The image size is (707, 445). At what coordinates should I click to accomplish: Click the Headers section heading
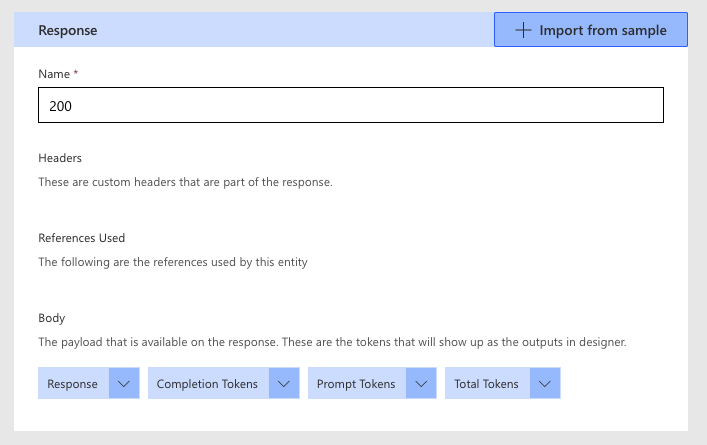(60, 158)
